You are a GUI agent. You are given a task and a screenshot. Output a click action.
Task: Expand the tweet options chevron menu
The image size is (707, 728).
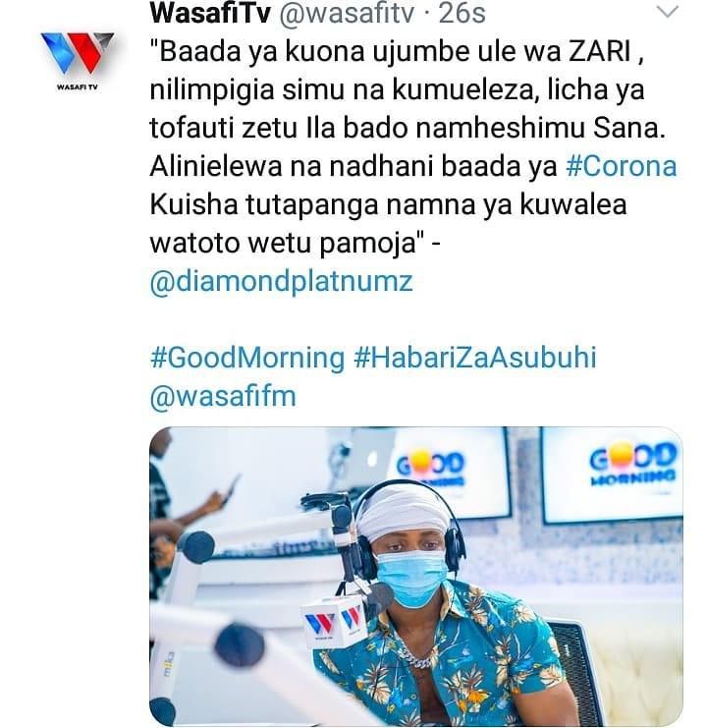point(668,12)
